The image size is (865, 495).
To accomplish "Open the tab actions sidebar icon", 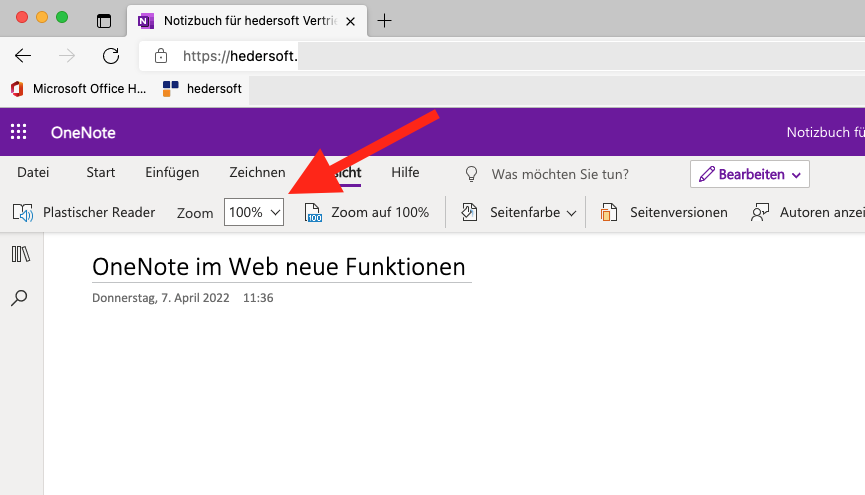I will 104,21.
